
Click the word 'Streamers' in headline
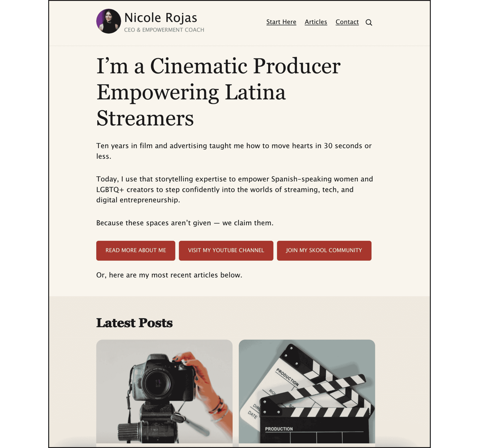[x=145, y=118]
